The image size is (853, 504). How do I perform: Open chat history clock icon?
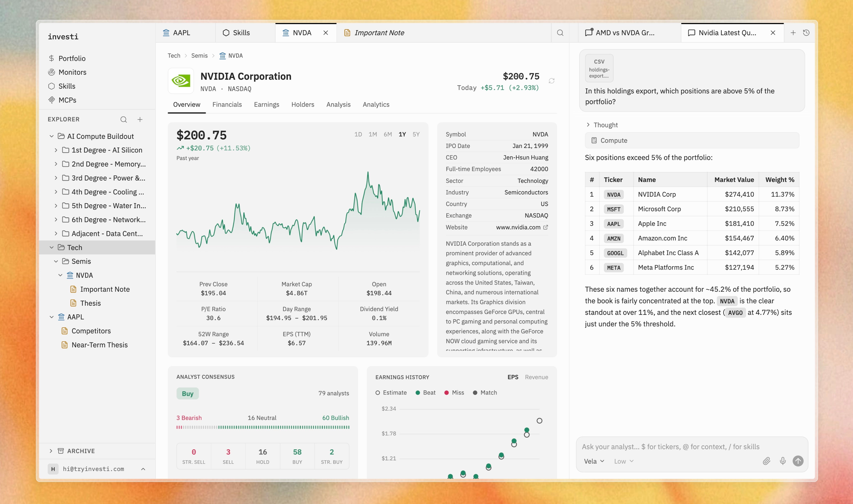click(806, 33)
